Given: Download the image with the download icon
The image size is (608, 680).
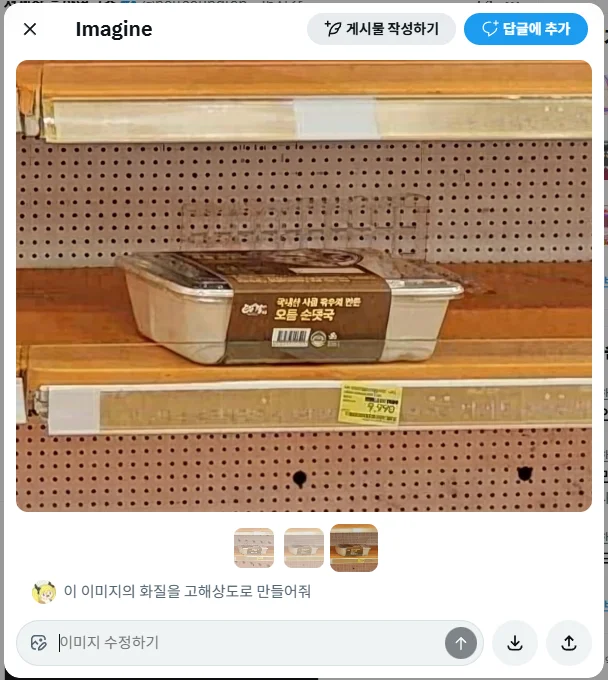Looking at the screenshot, I should click(x=515, y=643).
